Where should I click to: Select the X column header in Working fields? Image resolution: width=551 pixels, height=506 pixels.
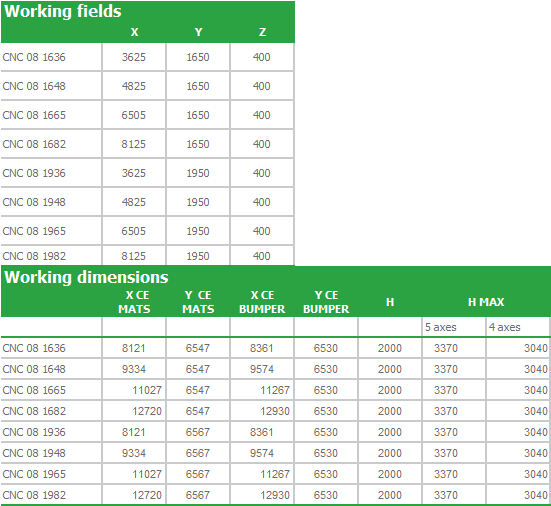134,32
